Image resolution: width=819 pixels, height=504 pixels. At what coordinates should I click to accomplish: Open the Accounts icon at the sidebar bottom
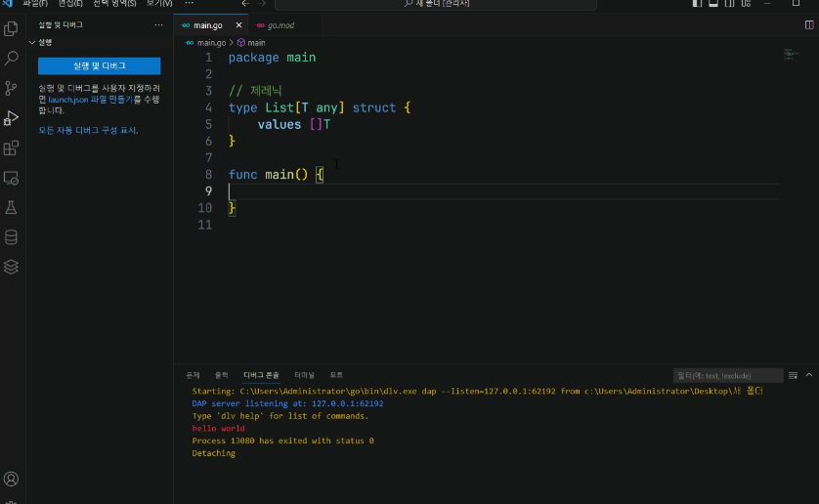coord(11,479)
